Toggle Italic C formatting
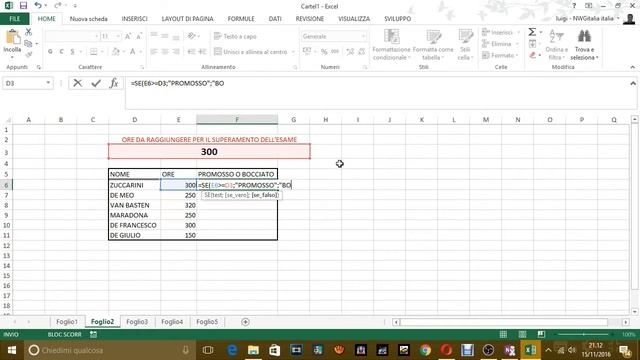640x360 pixels. (x=61, y=52)
